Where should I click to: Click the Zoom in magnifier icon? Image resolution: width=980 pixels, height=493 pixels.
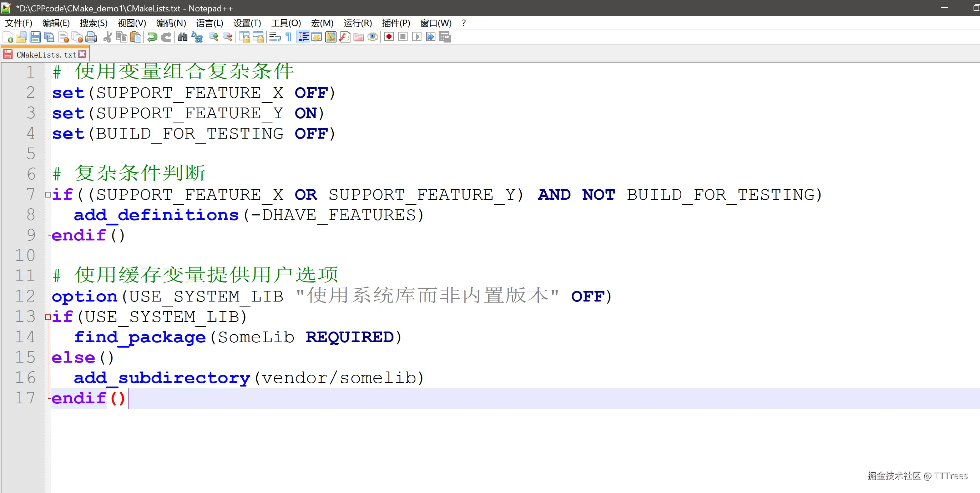pos(213,37)
